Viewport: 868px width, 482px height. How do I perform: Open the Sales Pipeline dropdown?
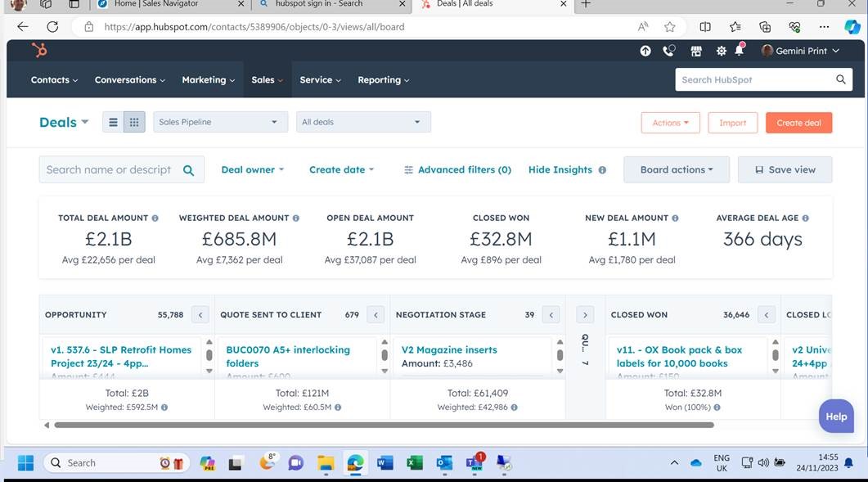click(219, 121)
